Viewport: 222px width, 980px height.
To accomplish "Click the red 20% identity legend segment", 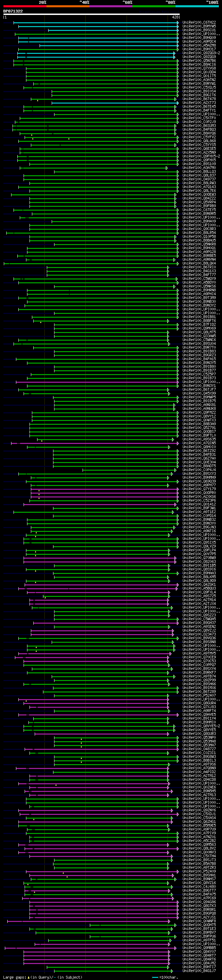I will click(x=25, y=6).
